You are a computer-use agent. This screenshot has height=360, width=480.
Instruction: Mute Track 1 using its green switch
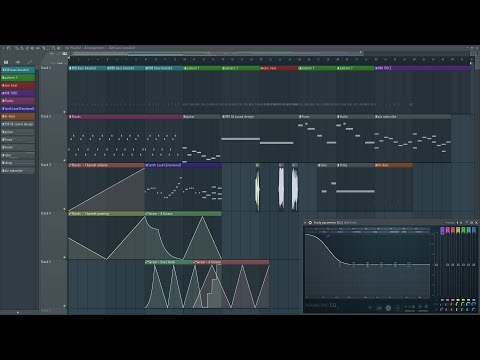pos(65,112)
